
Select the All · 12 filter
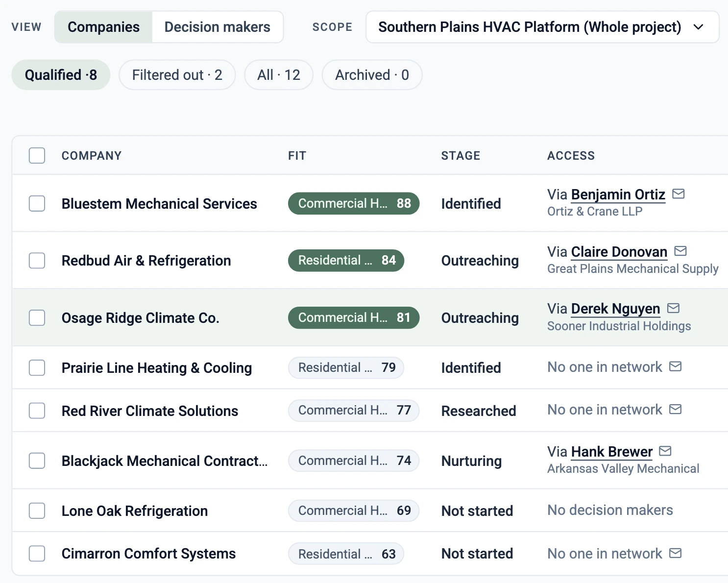coord(279,75)
